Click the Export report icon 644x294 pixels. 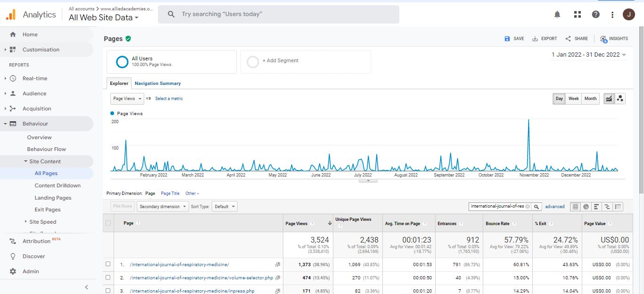pyautogui.click(x=545, y=39)
